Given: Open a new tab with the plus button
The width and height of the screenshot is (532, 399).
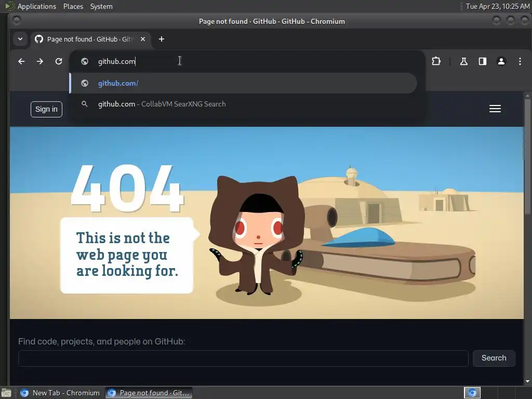Looking at the screenshot, I should pos(162,39).
